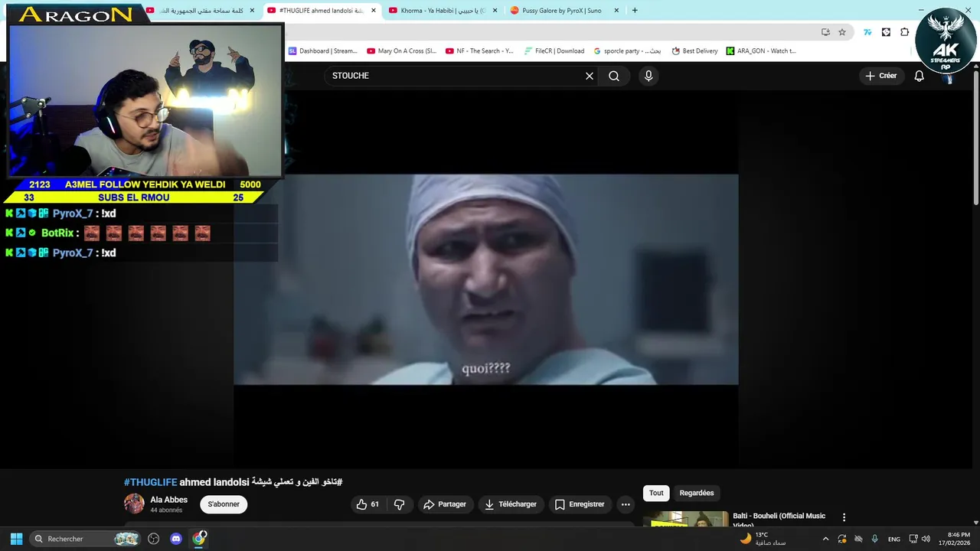Viewport: 980px width, 551px height.
Task: Open Discord from the taskbar
Action: (x=176, y=539)
